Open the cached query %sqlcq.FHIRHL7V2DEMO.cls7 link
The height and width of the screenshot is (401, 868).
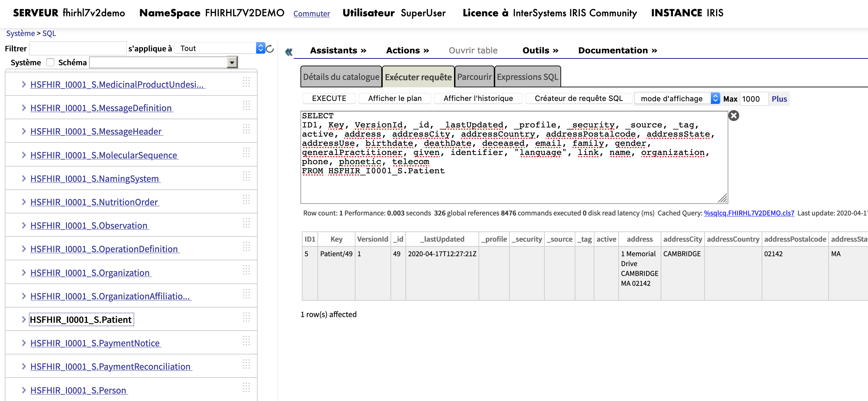tap(749, 213)
